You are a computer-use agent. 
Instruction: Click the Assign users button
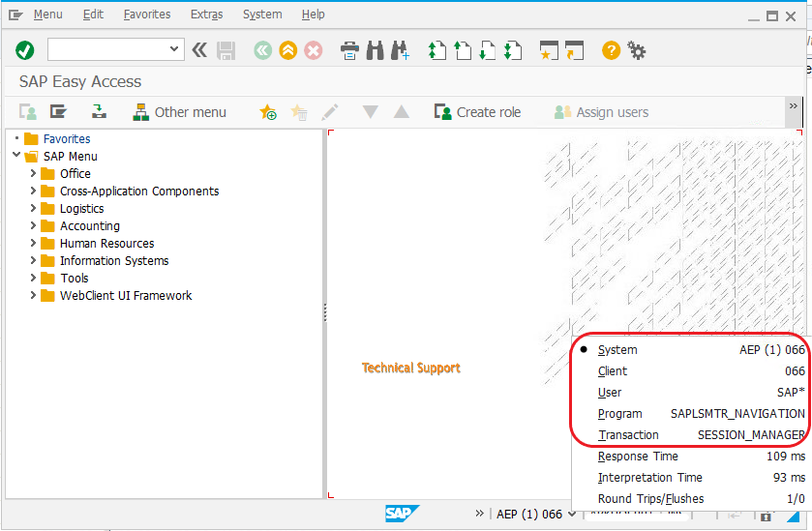point(601,112)
